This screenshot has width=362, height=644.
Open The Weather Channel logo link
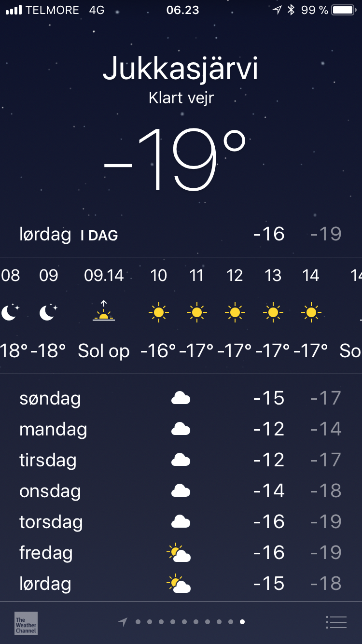point(26,623)
